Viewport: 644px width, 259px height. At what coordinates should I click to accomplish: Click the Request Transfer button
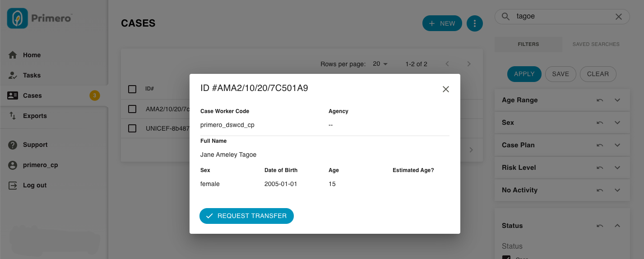[246, 216]
